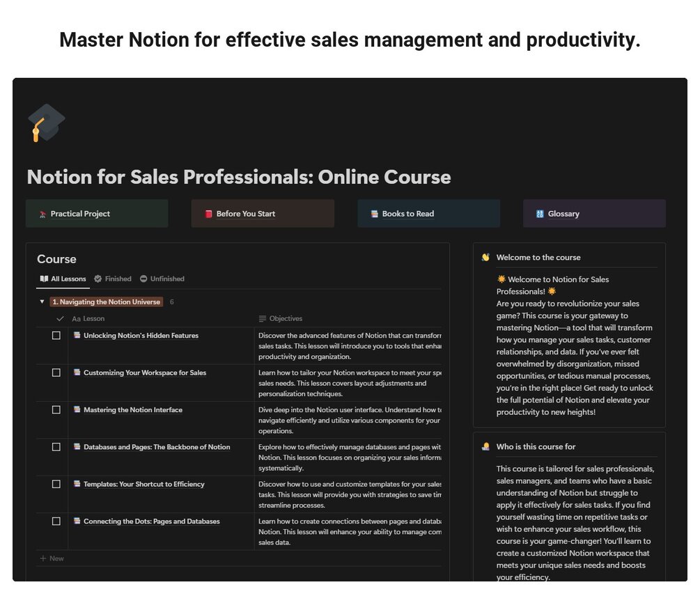700x594 pixels.
Task: Click the page icon beside Connecting the Dots
Action: [x=77, y=521]
